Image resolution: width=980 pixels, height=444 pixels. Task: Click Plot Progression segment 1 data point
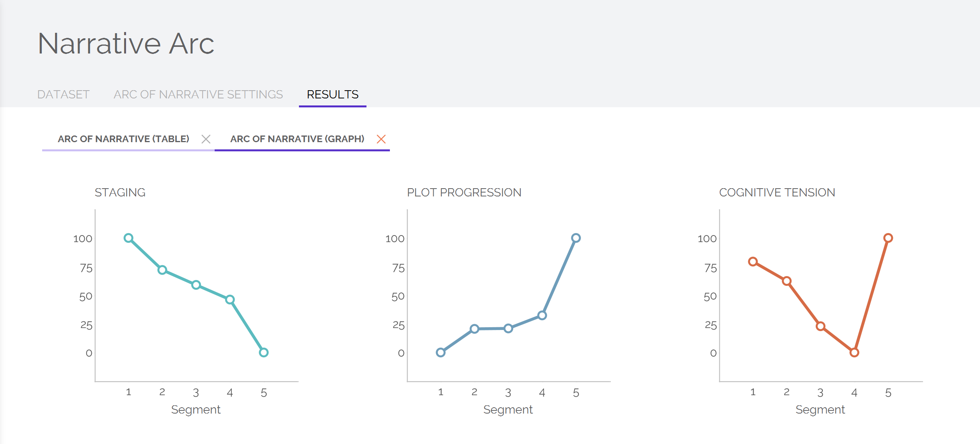[441, 353]
